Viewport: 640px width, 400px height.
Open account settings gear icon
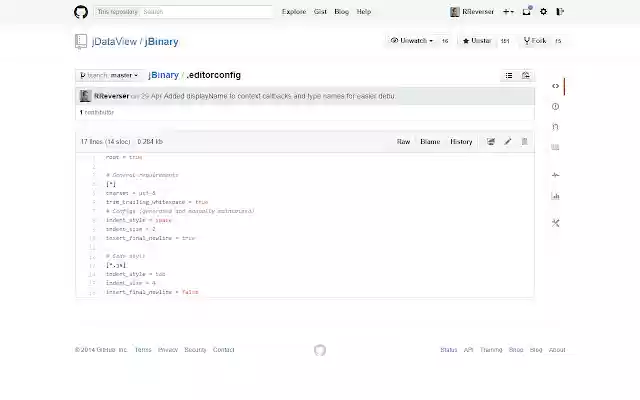tap(543, 11)
